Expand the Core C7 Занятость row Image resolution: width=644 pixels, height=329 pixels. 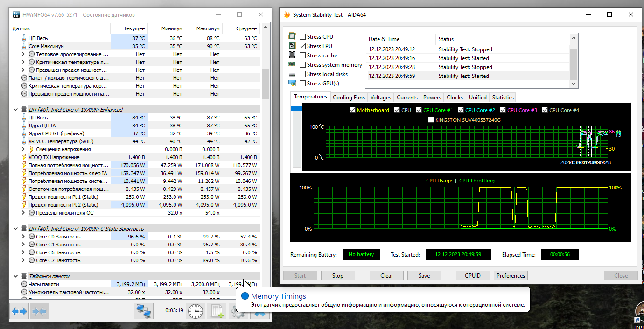click(x=23, y=260)
